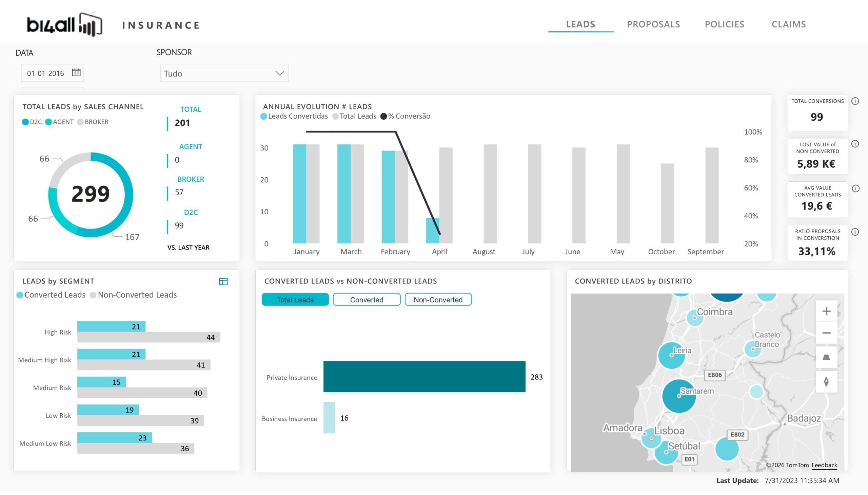Toggle Leads Convertidas legend item
This screenshot has width=868, height=495.
(294, 116)
